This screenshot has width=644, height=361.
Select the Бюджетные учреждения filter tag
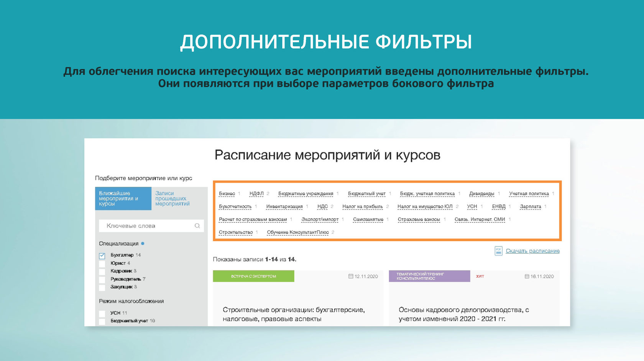click(x=306, y=194)
